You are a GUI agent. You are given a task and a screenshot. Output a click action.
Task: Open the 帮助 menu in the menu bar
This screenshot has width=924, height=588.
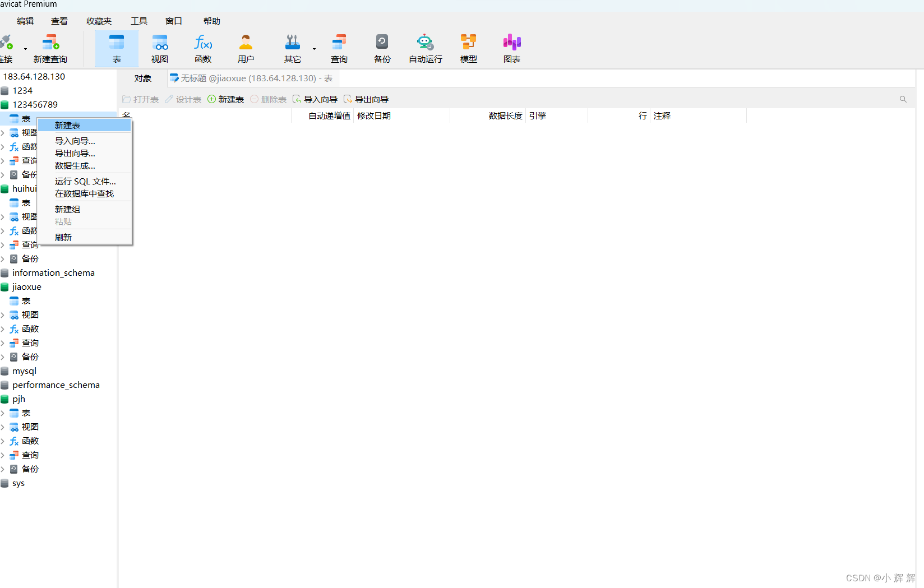212,21
